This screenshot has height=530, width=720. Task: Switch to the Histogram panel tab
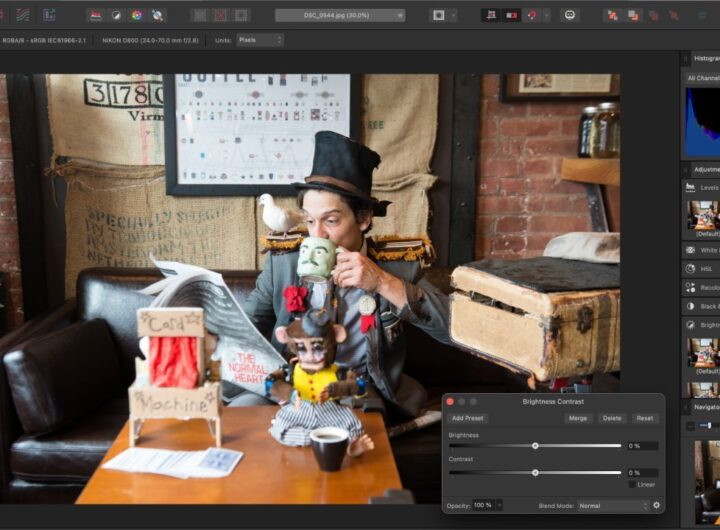click(x=704, y=60)
